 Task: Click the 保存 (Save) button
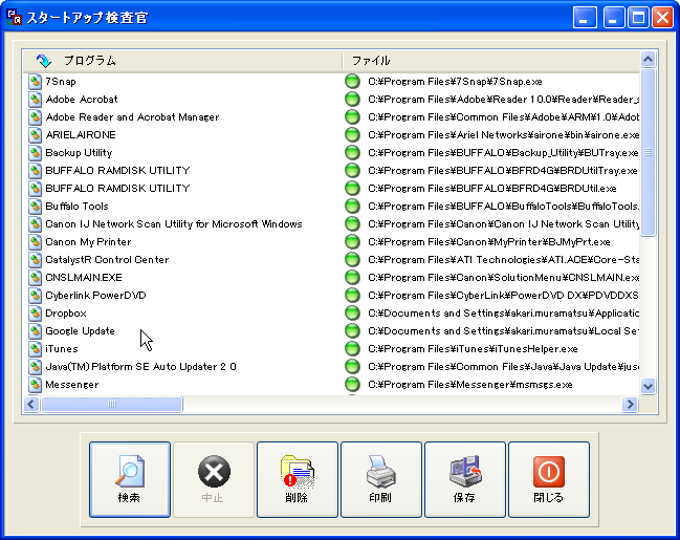(x=464, y=479)
